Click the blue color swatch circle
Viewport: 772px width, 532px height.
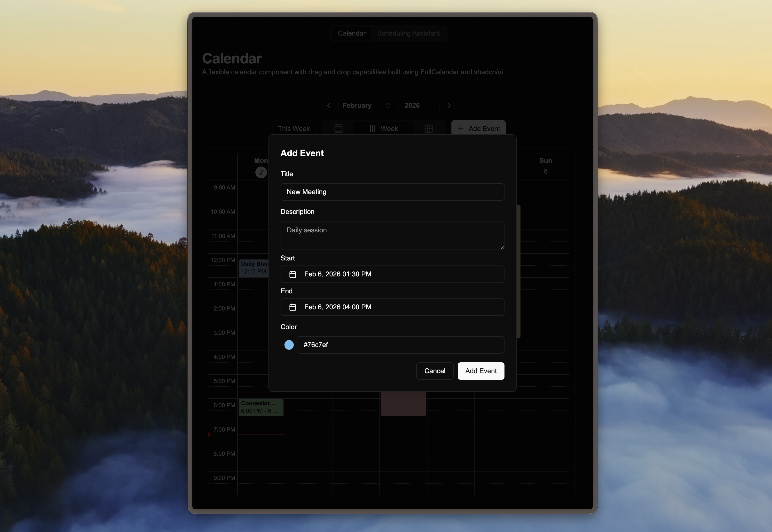tap(289, 345)
